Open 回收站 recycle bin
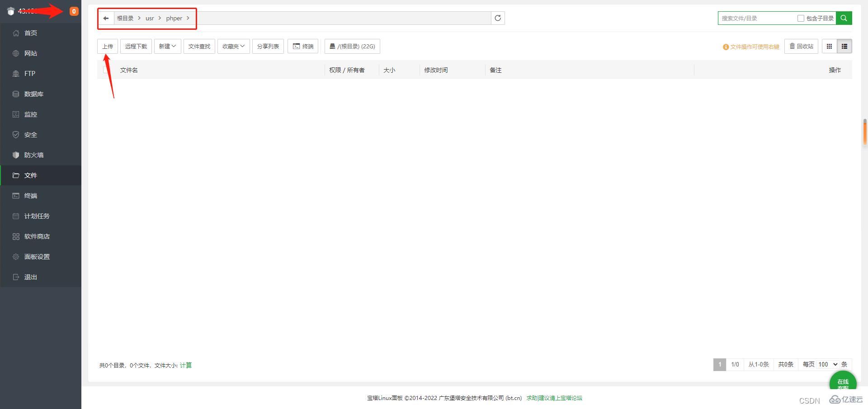Screen dimensions: 868x409 click(801, 46)
